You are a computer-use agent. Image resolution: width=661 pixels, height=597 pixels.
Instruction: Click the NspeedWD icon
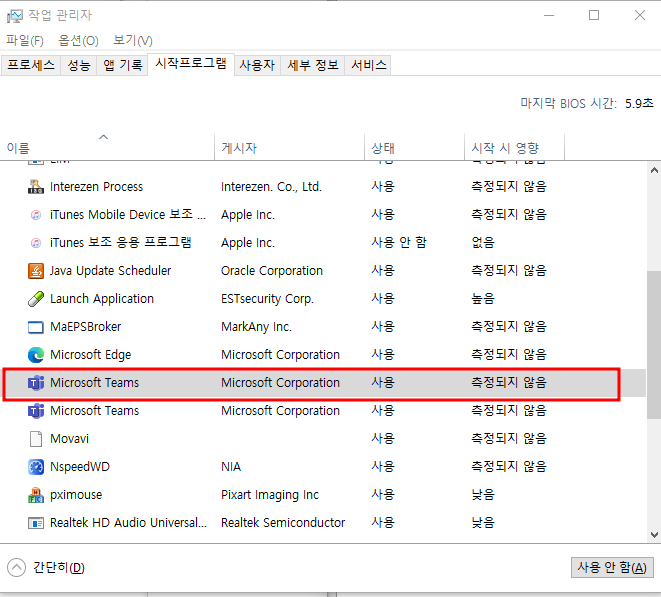tap(36, 467)
